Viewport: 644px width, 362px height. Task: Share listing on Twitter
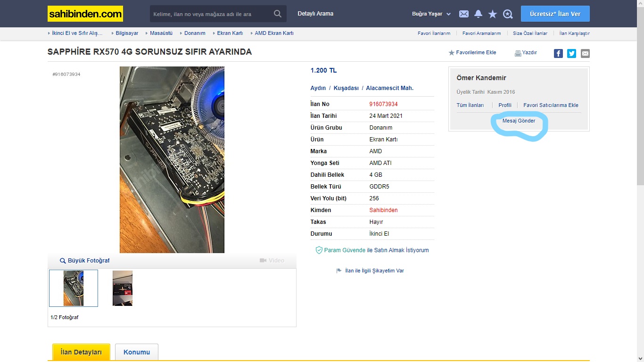coord(571,53)
